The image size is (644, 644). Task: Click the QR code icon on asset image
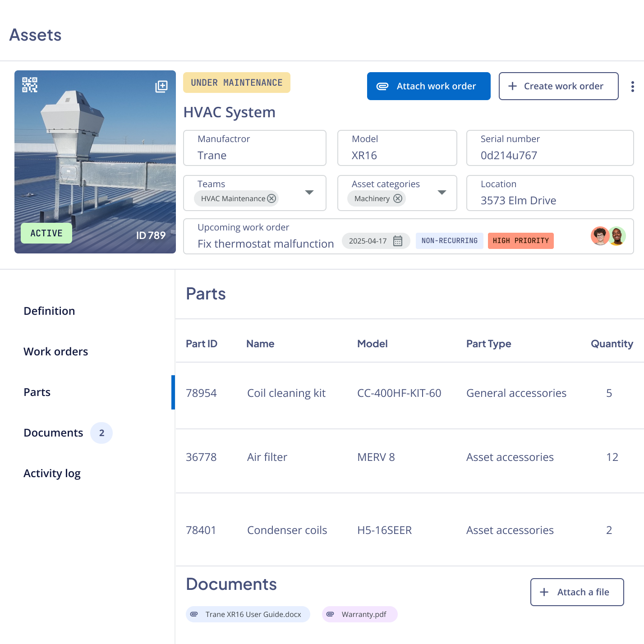(30, 85)
